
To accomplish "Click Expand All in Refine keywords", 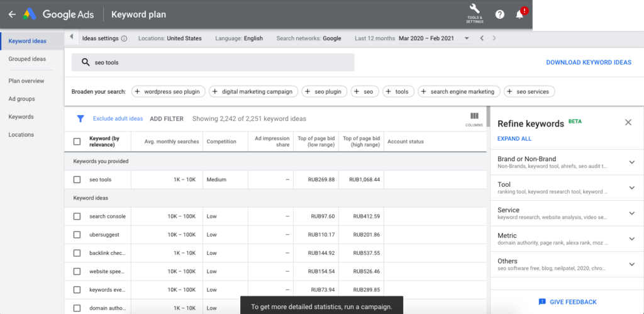I will pyautogui.click(x=514, y=138).
